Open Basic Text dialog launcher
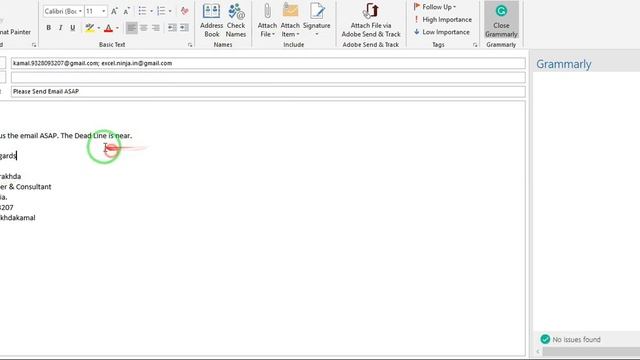The image size is (640, 360). click(190, 45)
